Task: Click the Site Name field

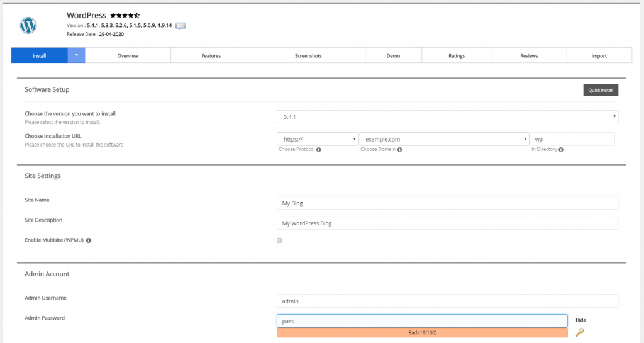Action: 447,203
